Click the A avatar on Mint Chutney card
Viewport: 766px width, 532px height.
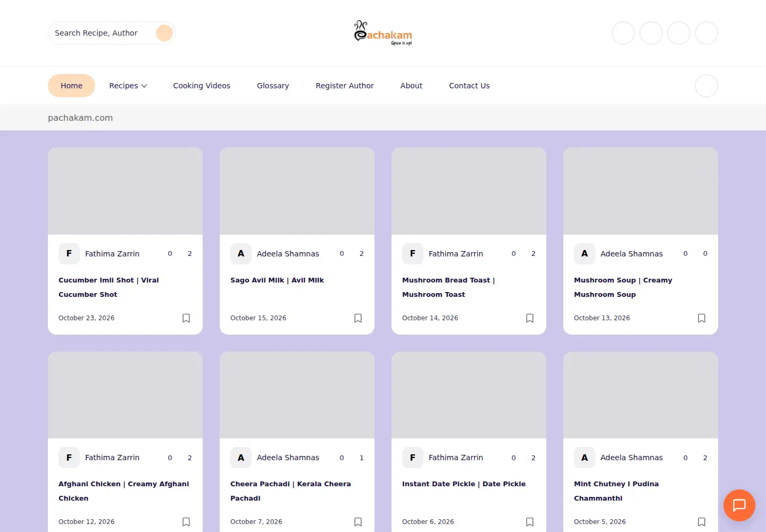[x=585, y=458]
